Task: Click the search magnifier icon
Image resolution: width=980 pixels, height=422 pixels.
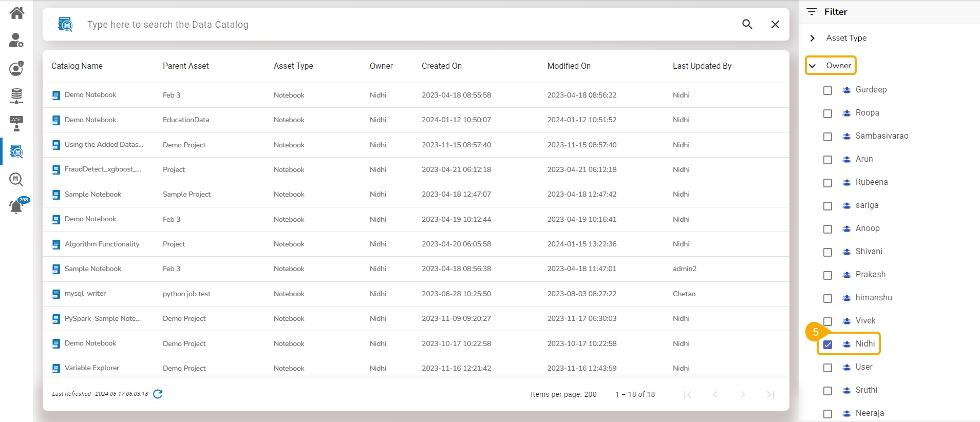Action: tap(747, 24)
